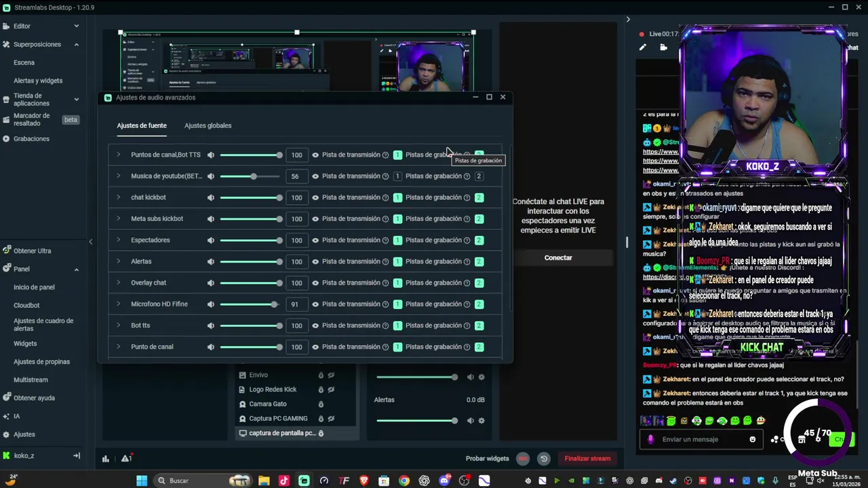Switch to the Ajustes globales tab
This screenshot has height=488, width=868.
point(208,125)
